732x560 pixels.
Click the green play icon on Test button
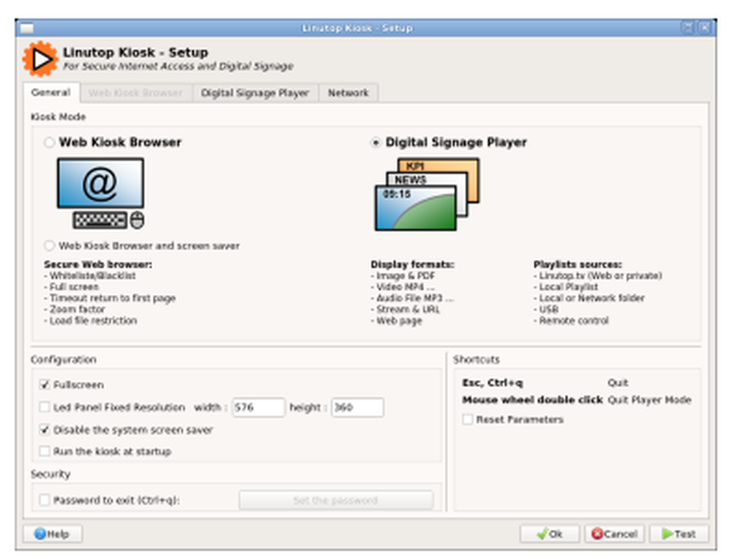tap(668, 534)
